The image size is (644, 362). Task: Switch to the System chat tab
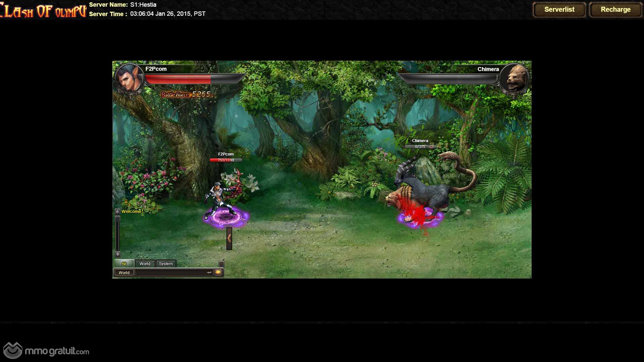click(166, 263)
